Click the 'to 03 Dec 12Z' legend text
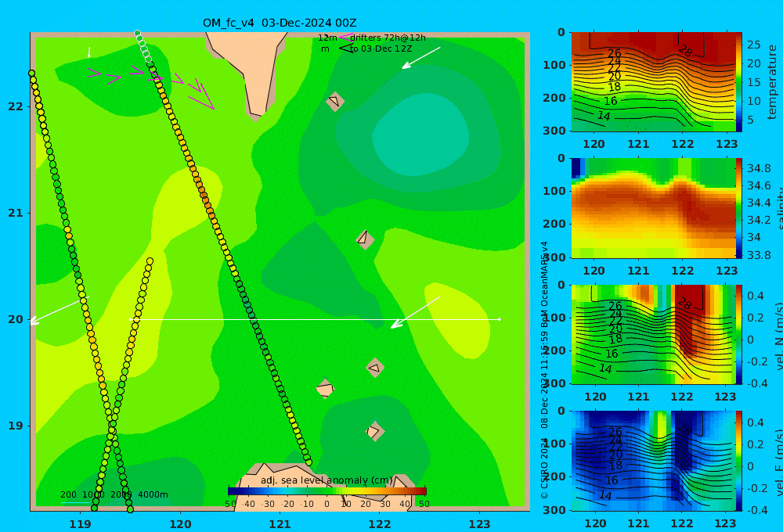 coord(381,49)
